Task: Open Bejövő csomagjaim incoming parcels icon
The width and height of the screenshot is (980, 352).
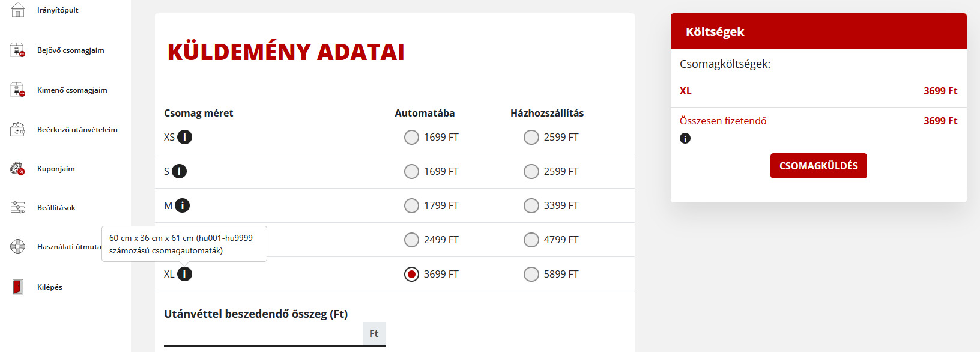Action: (18, 50)
